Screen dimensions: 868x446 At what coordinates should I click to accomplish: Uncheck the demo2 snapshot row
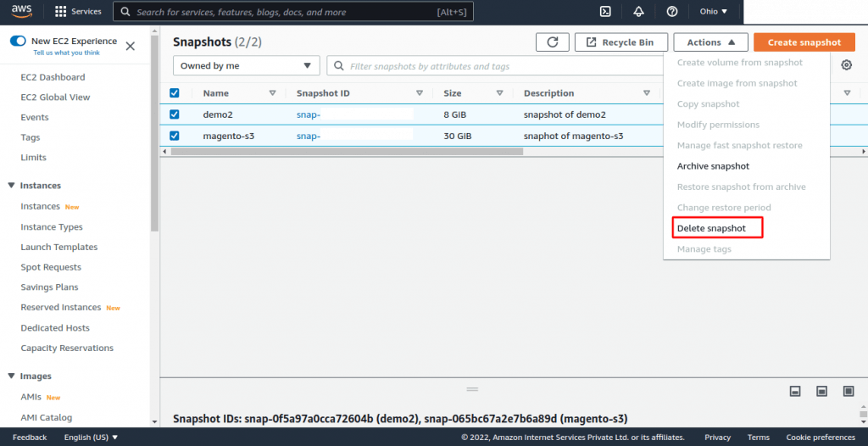[175, 114]
